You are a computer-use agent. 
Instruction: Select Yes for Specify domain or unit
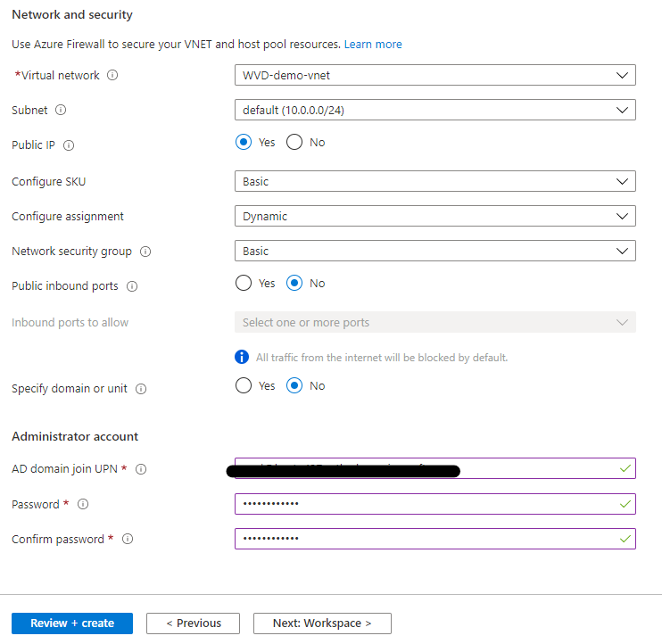click(244, 385)
